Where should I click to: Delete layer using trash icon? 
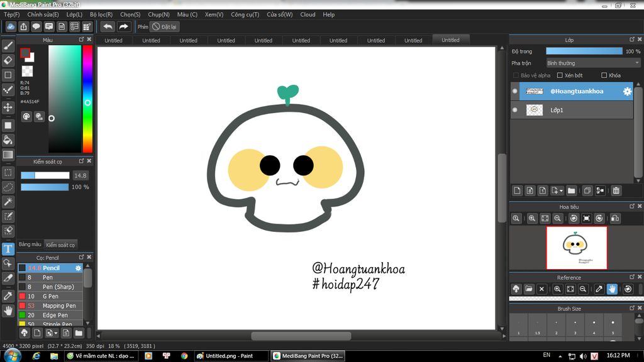tap(616, 190)
